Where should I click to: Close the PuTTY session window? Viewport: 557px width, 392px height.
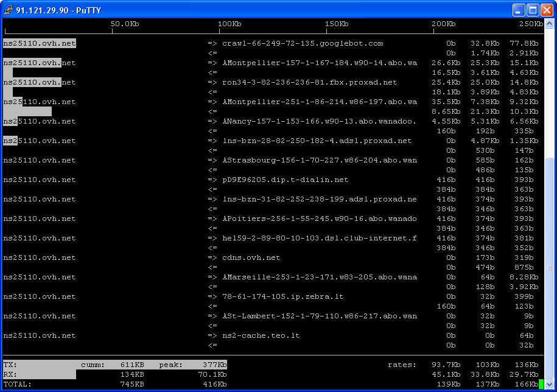(x=547, y=10)
